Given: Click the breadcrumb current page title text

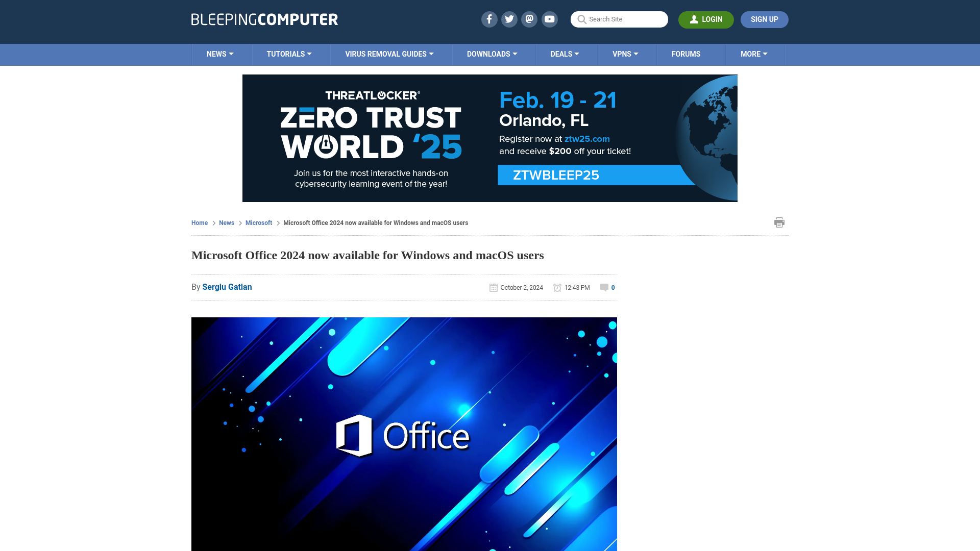Looking at the screenshot, I should (x=376, y=223).
